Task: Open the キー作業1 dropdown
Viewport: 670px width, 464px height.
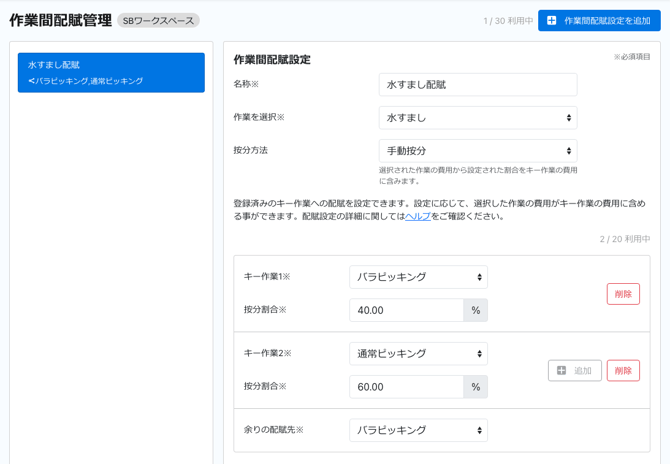Action: (x=418, y=277)
